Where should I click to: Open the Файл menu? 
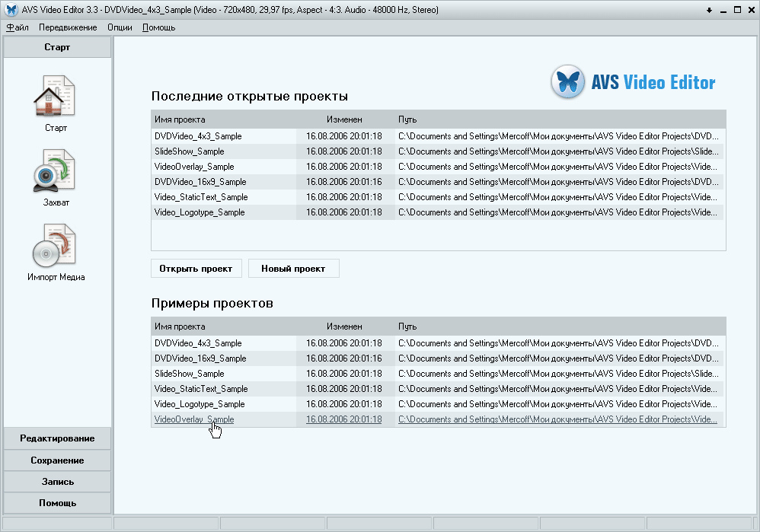point(18,27)
